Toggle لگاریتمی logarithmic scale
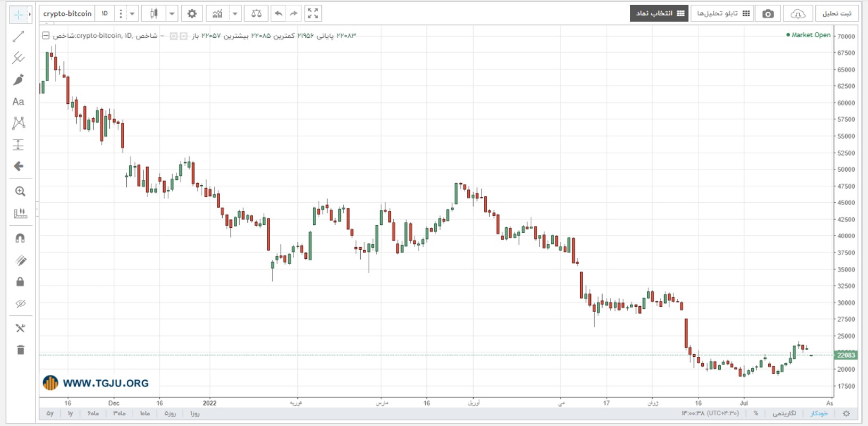 [x=784, y=413]
